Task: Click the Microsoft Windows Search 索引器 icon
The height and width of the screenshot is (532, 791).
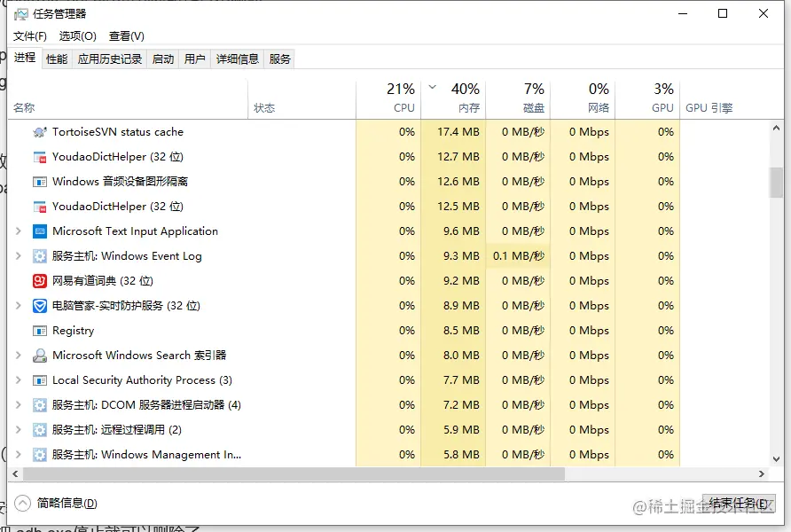Action: pyautogui.click(x=40, y=356)
